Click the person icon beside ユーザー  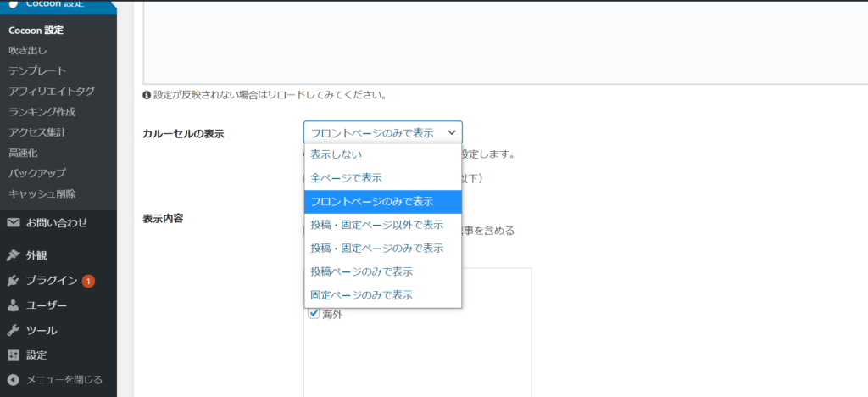point(14,305)
